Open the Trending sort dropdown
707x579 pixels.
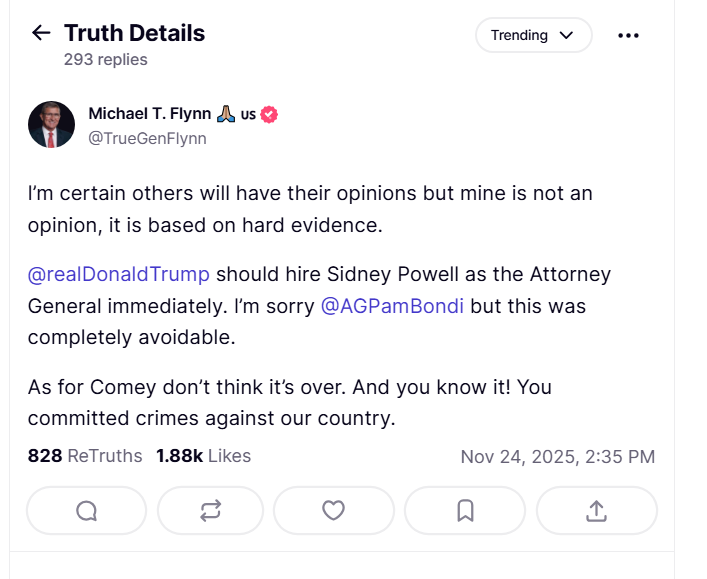click(x=533, y=35)
